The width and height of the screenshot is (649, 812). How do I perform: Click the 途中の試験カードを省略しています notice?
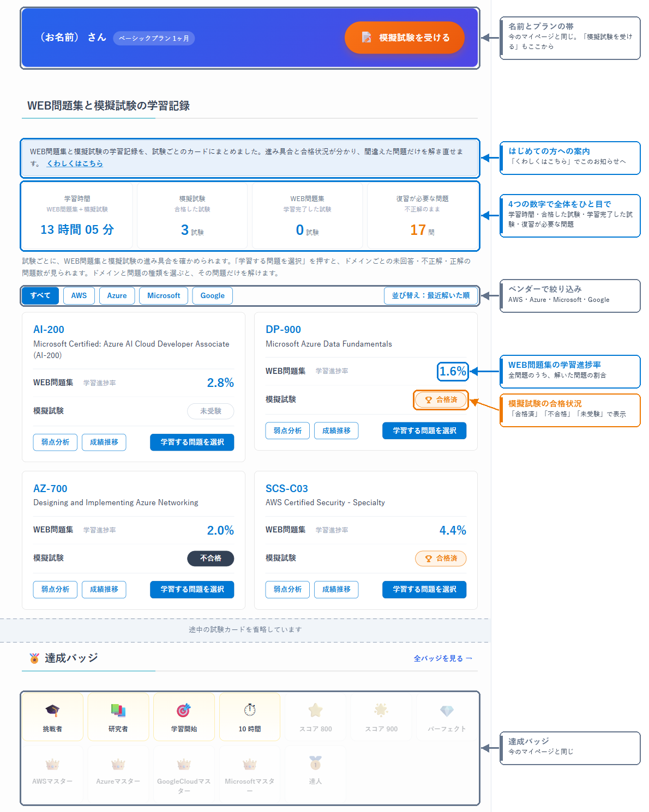click(x=245, y=629)
